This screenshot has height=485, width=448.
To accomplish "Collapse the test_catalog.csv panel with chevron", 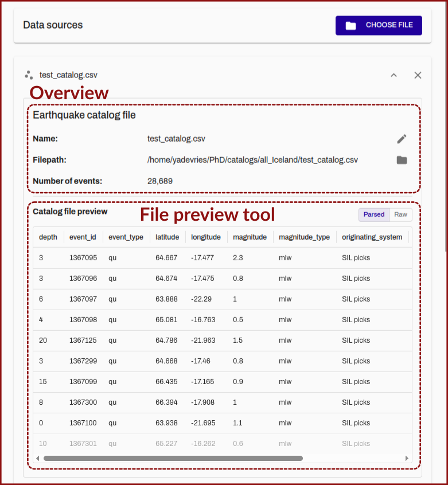I will 394,75.
